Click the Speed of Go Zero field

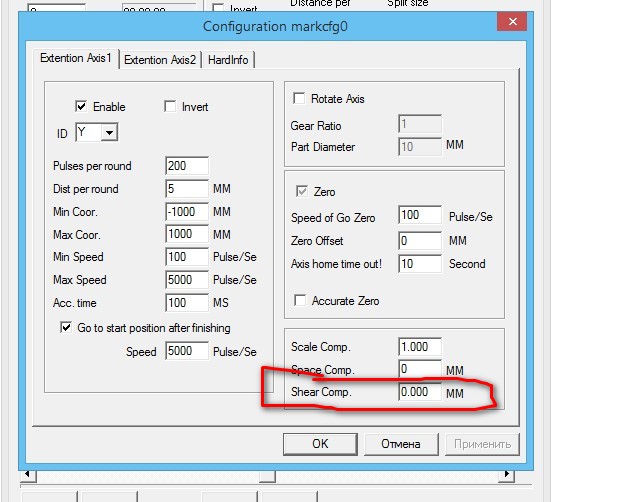pos(419,216)
